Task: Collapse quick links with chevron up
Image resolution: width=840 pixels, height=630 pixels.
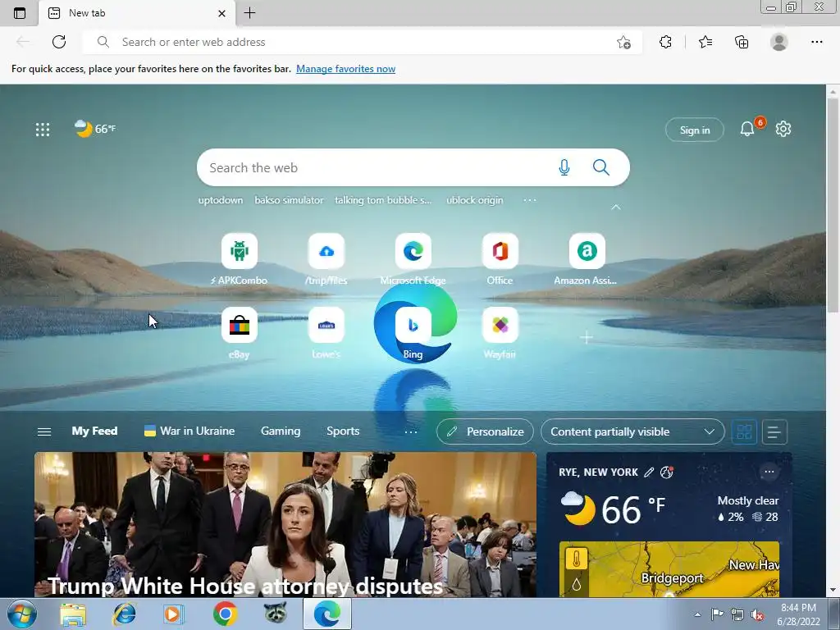Action: pyautogui.click(x=616, y=207)
